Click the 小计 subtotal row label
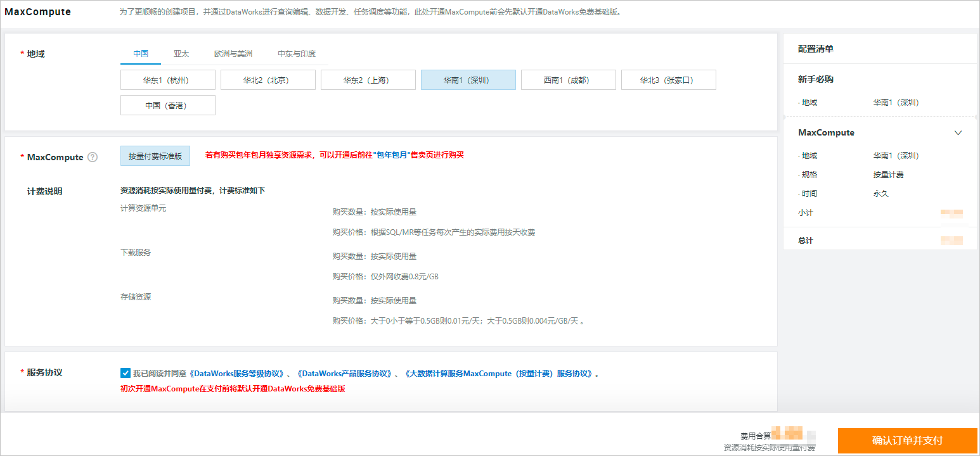Image resolution: width=980 pixels, height=456 pixels. [806, 213]
